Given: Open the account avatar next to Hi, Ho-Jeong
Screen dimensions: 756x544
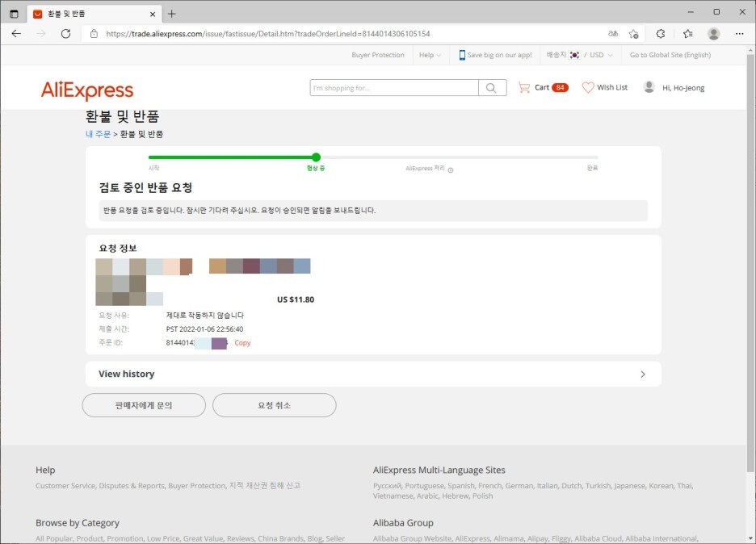Looking at the screenshot, I should (649, 87).
